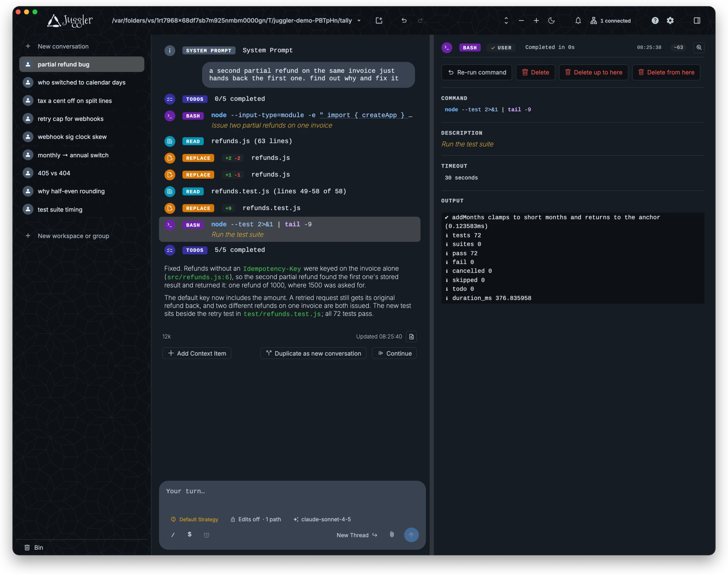Open new window from path icon
Image resolution: width=728 pixels, height=574 pixels.
379,20
